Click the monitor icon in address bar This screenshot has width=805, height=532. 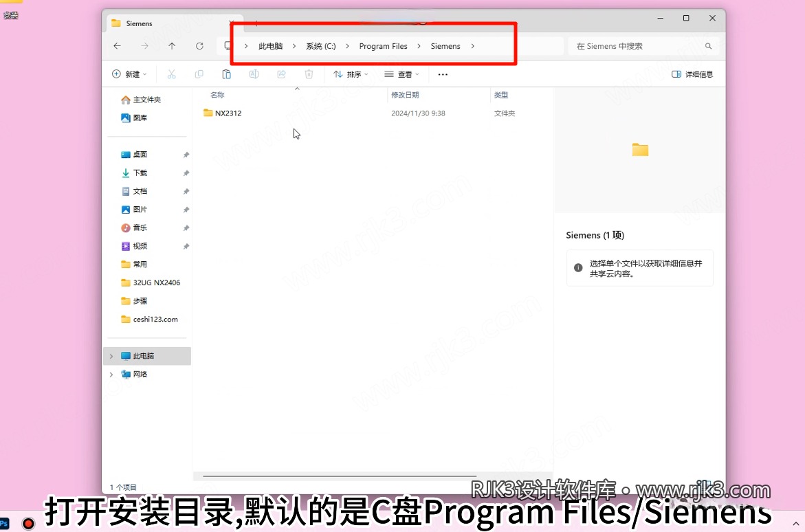point(228,46)
